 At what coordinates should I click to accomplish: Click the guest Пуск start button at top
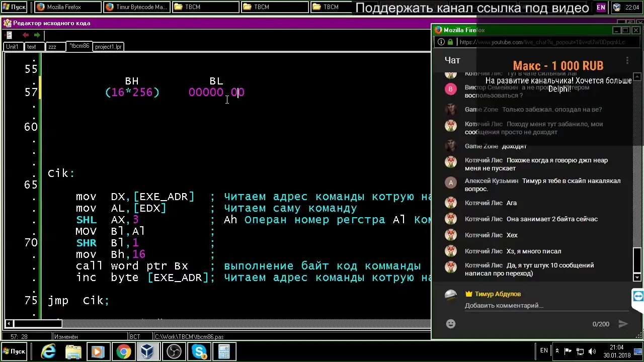coord(14,7)
